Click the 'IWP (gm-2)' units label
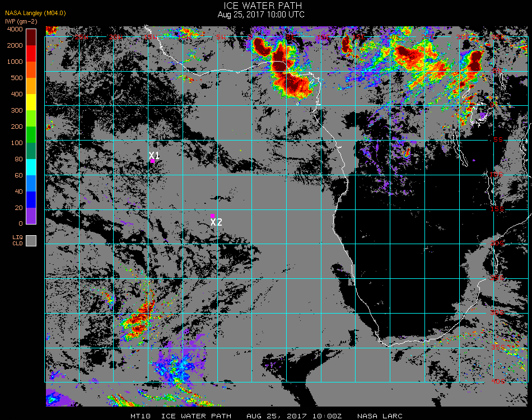Image resolution: width=532 pixels, height=420 pixels. click(21, 21)
